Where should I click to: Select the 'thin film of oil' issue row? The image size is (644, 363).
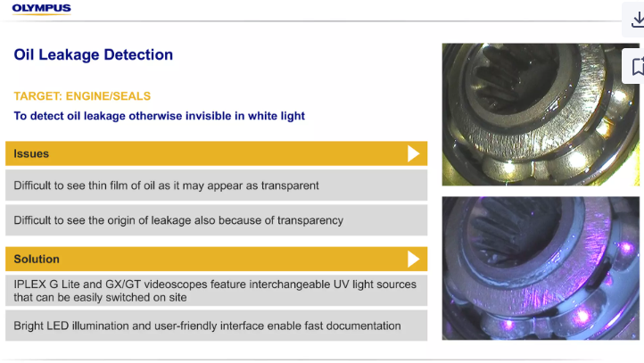click(x=216, y=186)
